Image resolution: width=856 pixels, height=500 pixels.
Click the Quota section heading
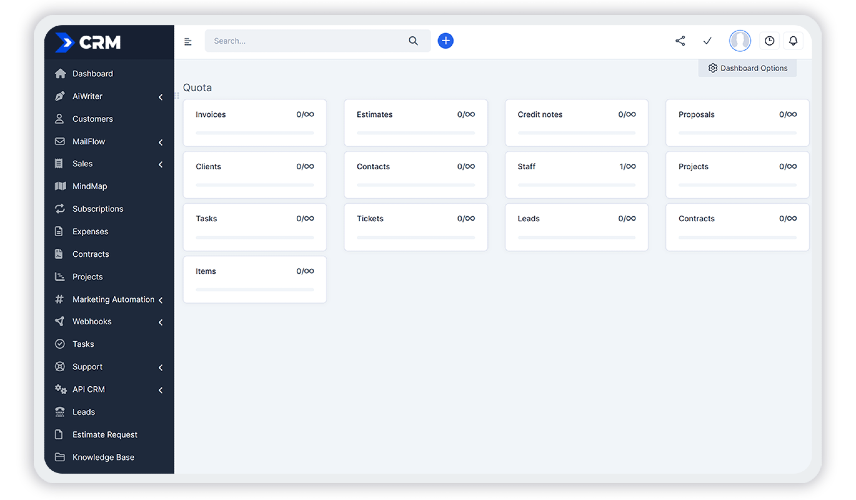coord(197,88)
